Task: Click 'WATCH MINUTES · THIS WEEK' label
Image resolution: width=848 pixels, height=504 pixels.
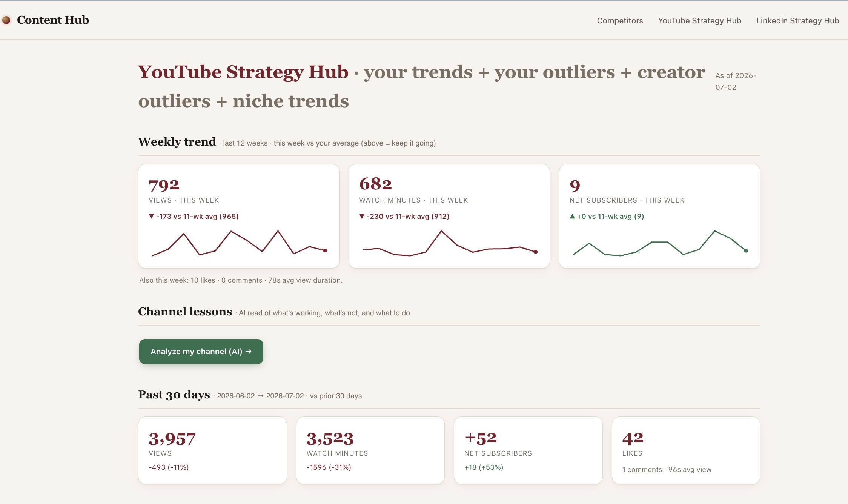Action: (x=413, y=200)
